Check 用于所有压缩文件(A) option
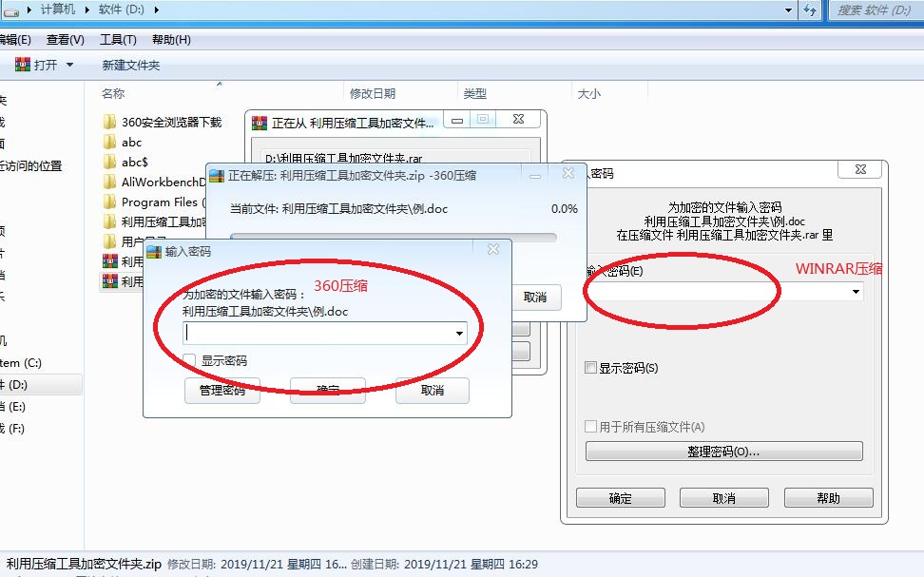The image size is (924, 577). coord(590,426)
